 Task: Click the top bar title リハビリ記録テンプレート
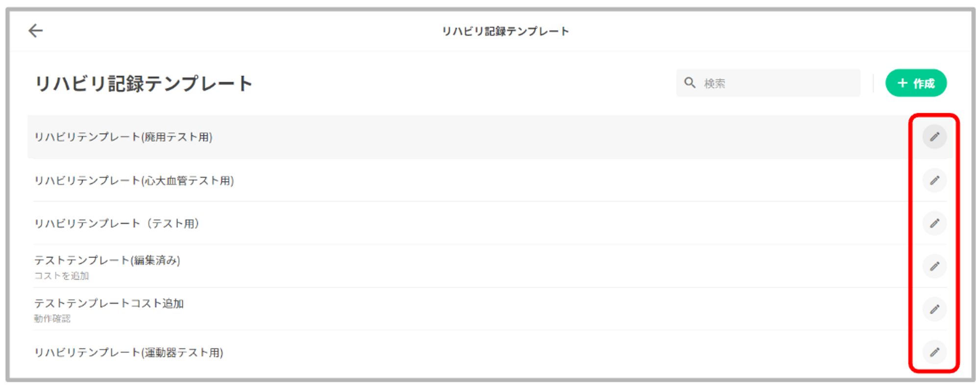point(505,31)
